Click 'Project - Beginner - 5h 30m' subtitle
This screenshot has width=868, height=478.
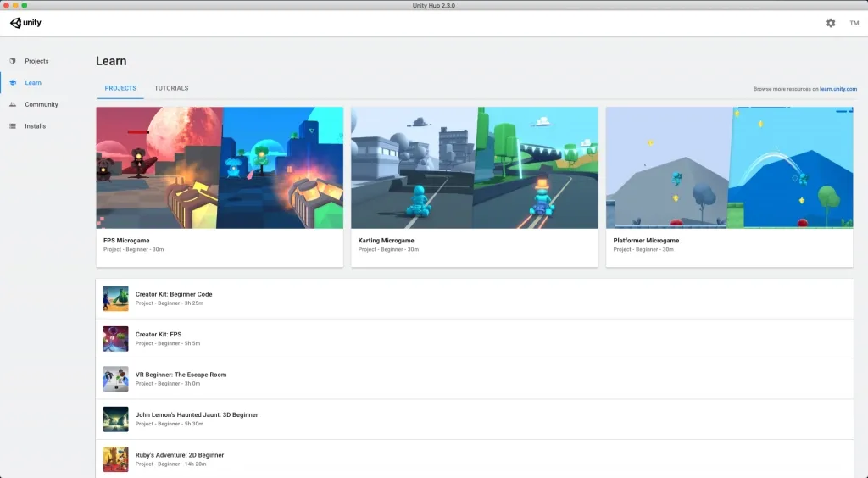[x=170, y=424]
